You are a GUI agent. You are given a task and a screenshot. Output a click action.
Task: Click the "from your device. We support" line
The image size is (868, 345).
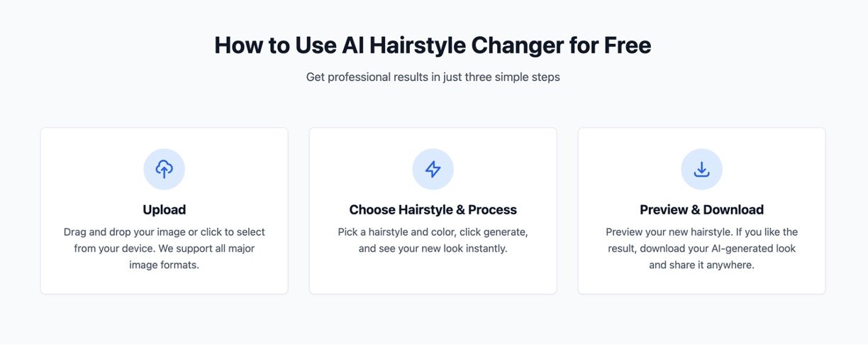coord(164,248)
